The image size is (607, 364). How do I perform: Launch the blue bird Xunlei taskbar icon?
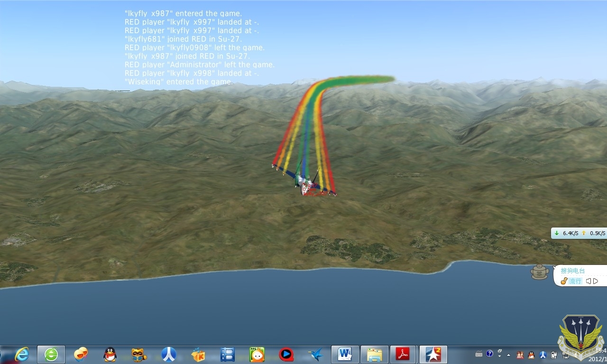click(x=316, y=354)
